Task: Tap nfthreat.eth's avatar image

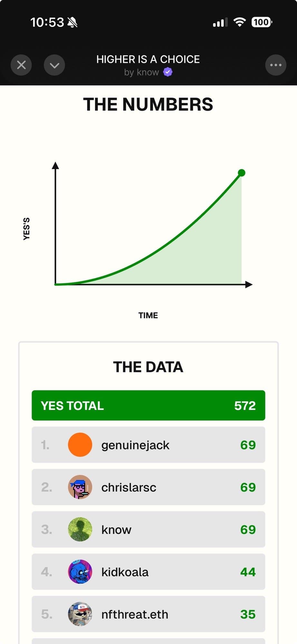Action: click(x=80, y=614)
